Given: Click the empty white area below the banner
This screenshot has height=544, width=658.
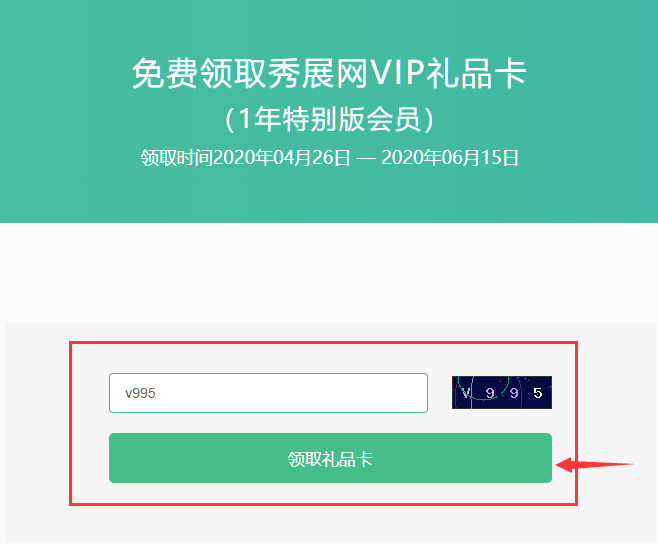Looking at the screenshot, I should [329, 273].
